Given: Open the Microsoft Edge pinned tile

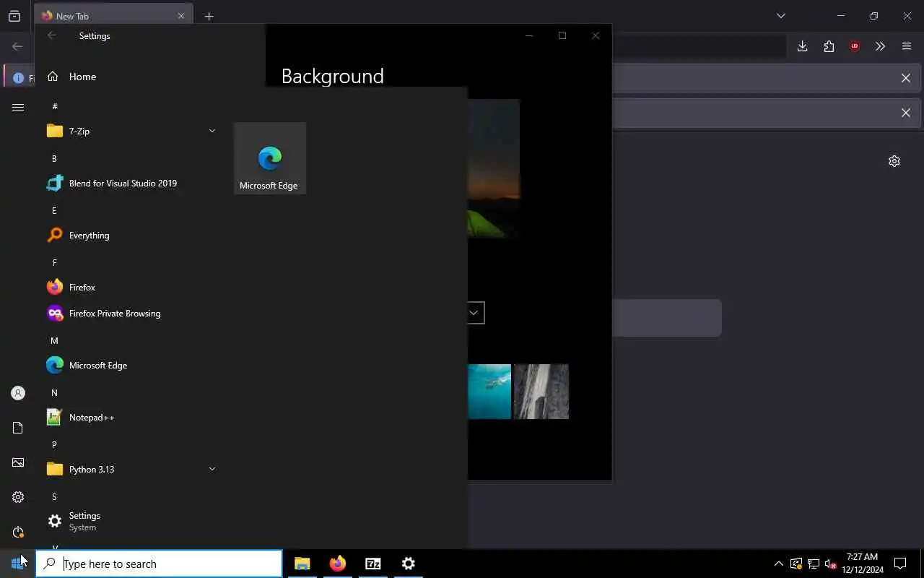Looking at the screenshot, I should tap(270, 158).
